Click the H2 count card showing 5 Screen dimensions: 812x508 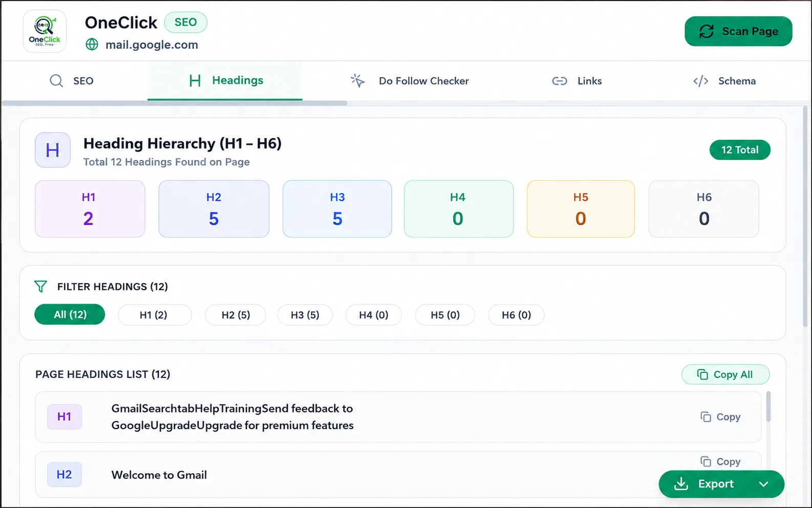[x=214, y=209]
